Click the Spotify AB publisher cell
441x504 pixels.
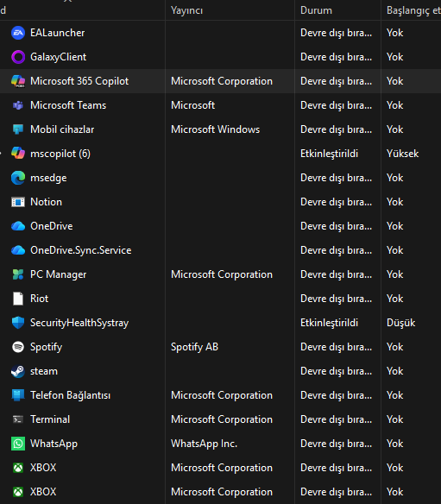(194, 347)
